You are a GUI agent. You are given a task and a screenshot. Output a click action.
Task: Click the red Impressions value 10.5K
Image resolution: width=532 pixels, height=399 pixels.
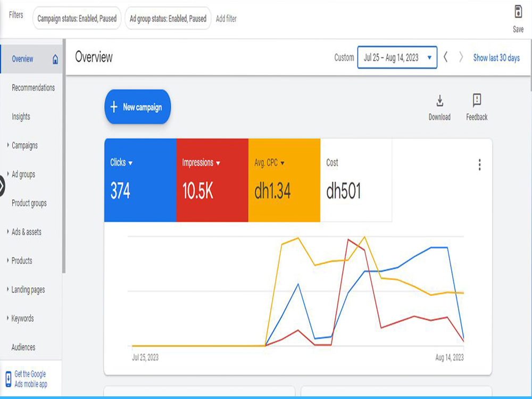coord(198,190)
